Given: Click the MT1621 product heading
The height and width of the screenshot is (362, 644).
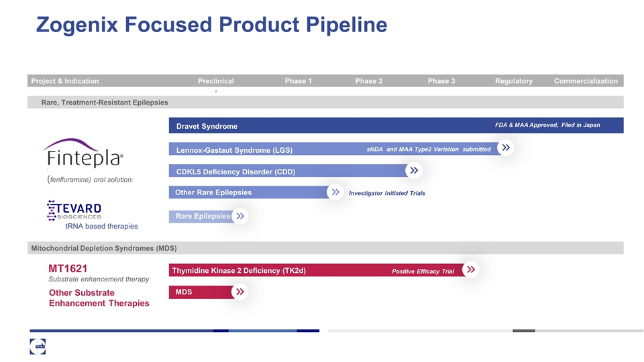Looking at the screenshot, I should pos(68,269).
